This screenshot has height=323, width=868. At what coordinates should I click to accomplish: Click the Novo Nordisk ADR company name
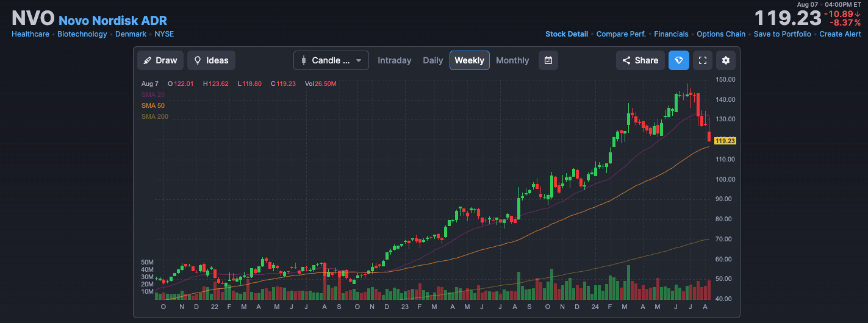pos(113,21)
